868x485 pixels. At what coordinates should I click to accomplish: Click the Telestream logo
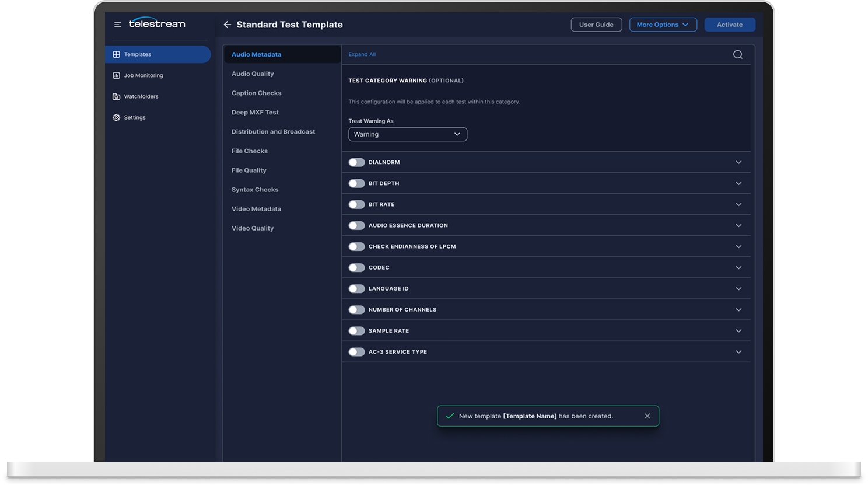pos(157,23)
